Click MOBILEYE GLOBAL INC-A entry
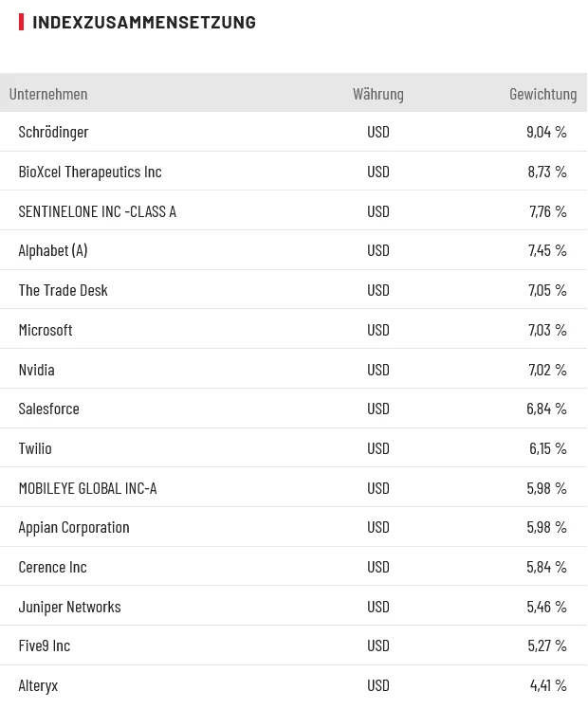This screenshot has height=709, width=588. (x=87, y=488)
